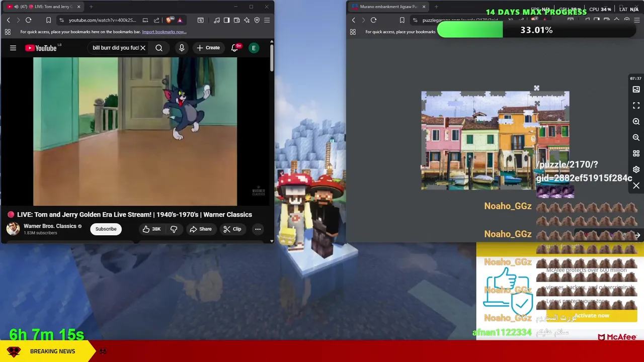This screenshot has height=362, width=644.
Task: Share the page from the YouTube address bar
Action: point(156,20)
